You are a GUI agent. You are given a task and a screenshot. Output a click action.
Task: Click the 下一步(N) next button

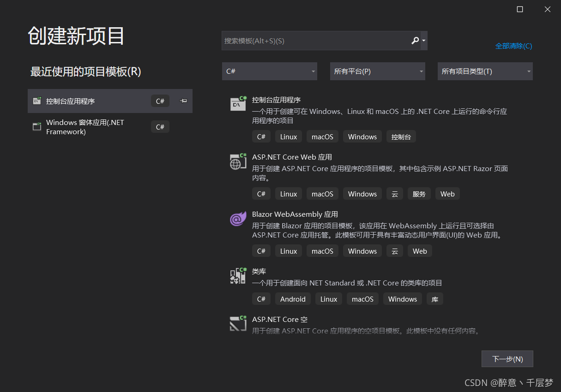(x=507, y=359)
